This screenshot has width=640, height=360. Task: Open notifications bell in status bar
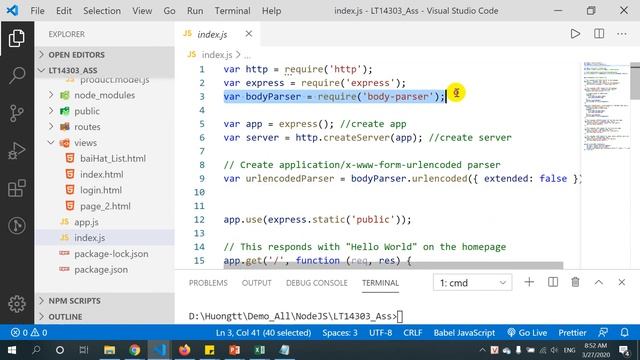[624, 333]
